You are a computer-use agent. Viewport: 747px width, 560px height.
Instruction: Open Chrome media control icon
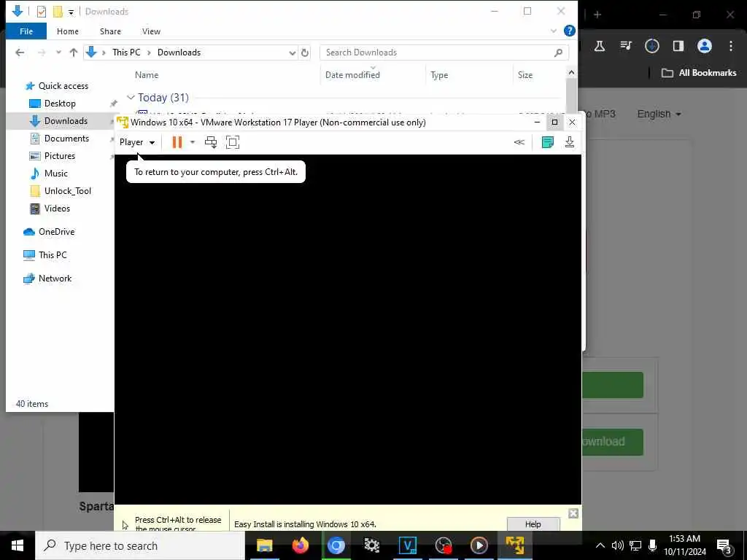[625, 46]
